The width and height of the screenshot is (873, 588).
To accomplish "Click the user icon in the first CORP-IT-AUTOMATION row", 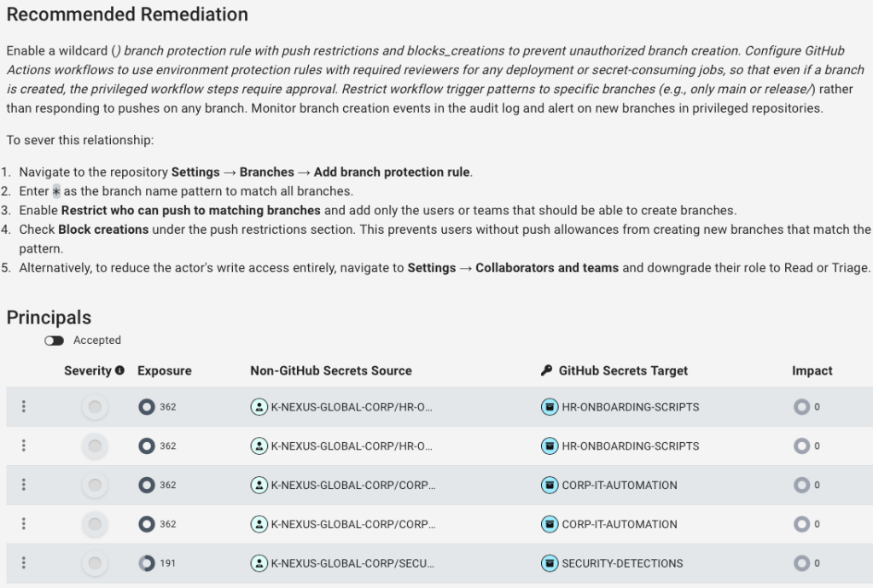I will (259, 485).
